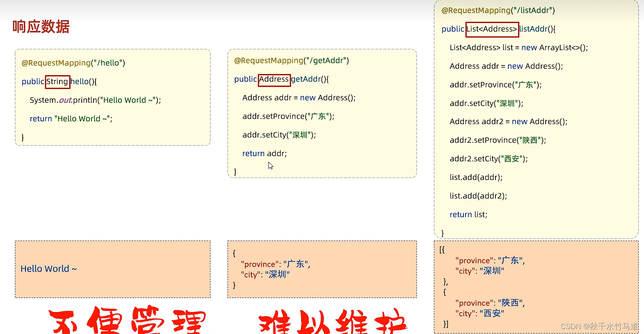Click the List<Address> return type of listAddr()
Viewport: 644px width, 334px height.
(492, 30)
